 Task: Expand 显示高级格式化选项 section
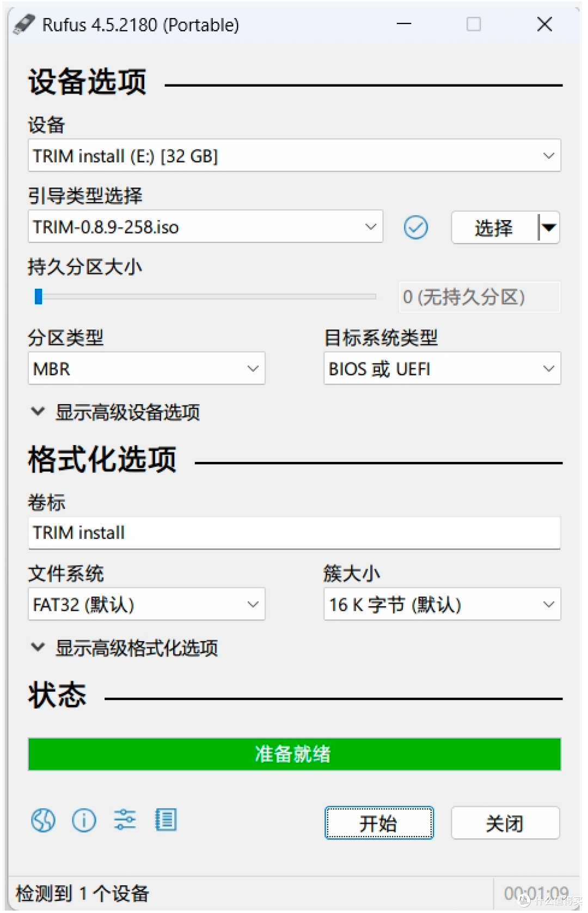[125, 648]
